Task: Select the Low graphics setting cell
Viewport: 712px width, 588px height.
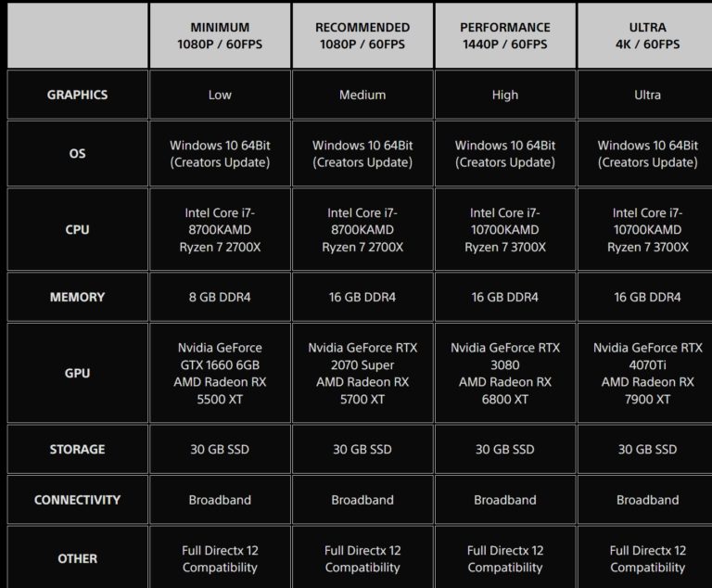Action: (x=220, y=95)
